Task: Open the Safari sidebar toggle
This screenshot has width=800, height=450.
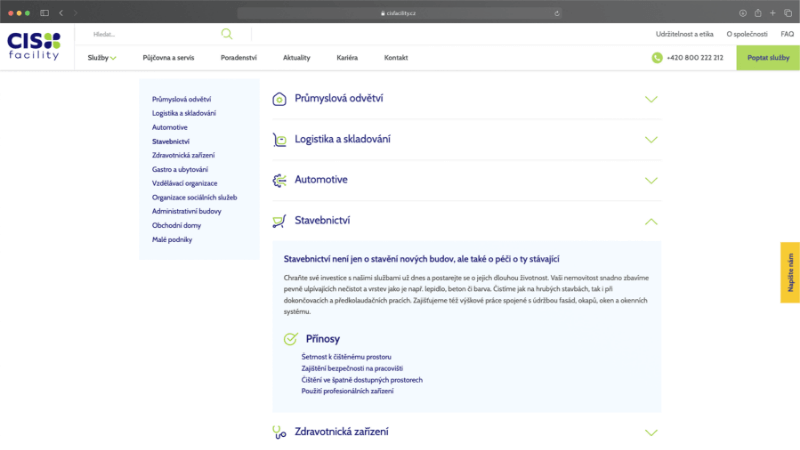Action: 44,12
